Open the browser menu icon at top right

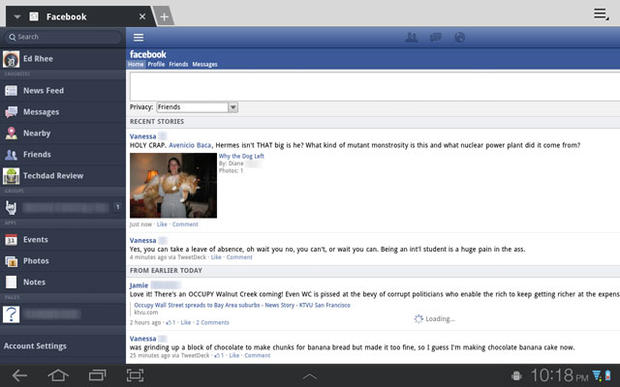[601, 14]
